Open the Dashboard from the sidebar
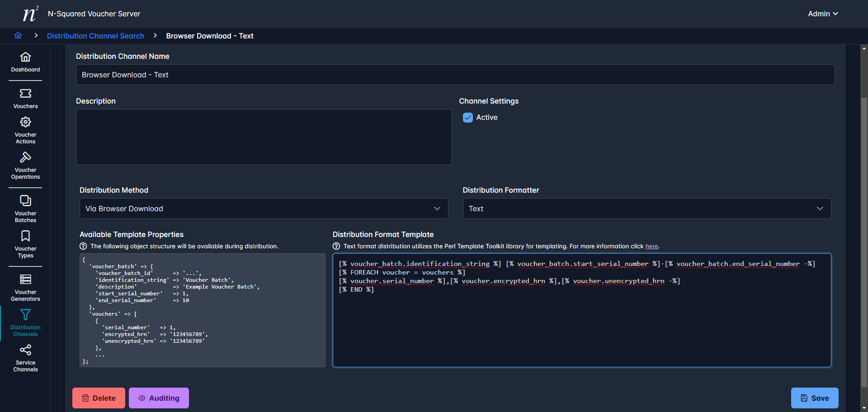This screenshot has height=412, width=868. [x=25, y=62]
